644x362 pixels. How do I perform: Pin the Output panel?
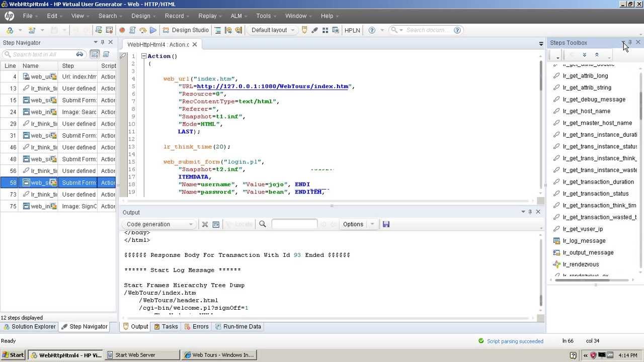pyautogui.click(x=530, y=212)
